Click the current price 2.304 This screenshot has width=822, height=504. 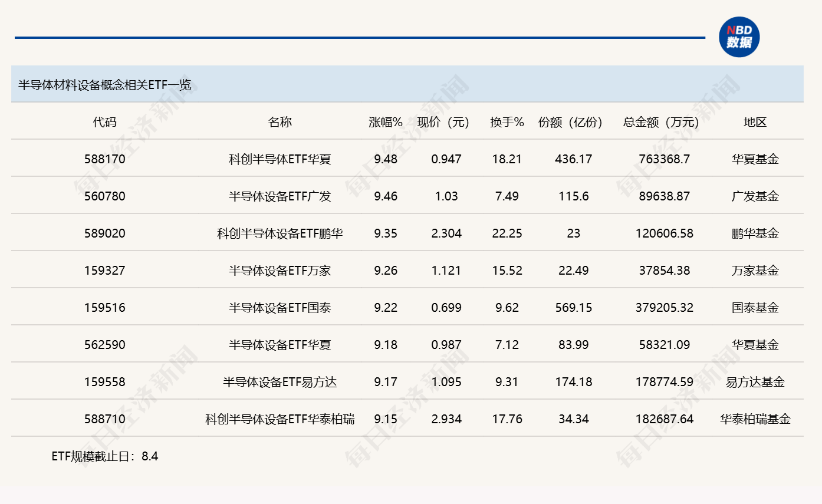(x=446, y=233)
